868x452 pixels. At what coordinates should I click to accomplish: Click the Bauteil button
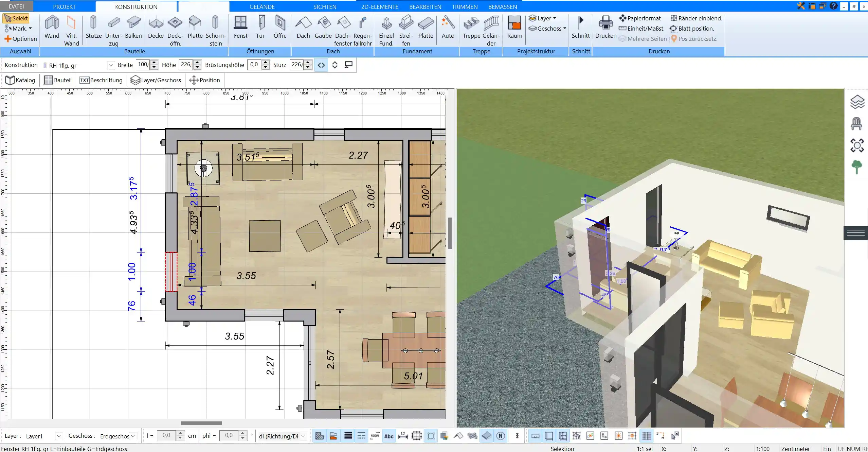(x=58, y=80)
